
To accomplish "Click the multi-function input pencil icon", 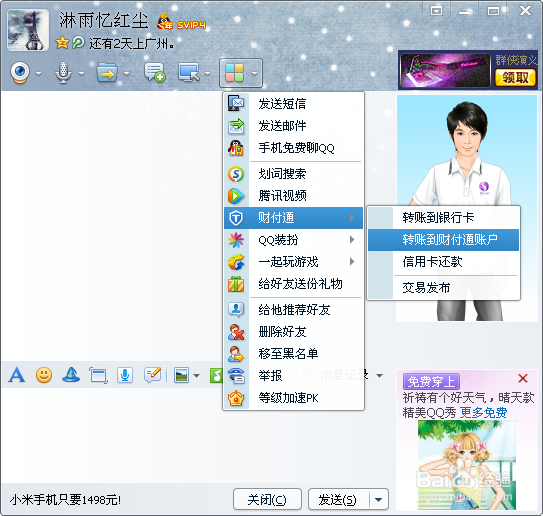I will click(x=153, y=375).
